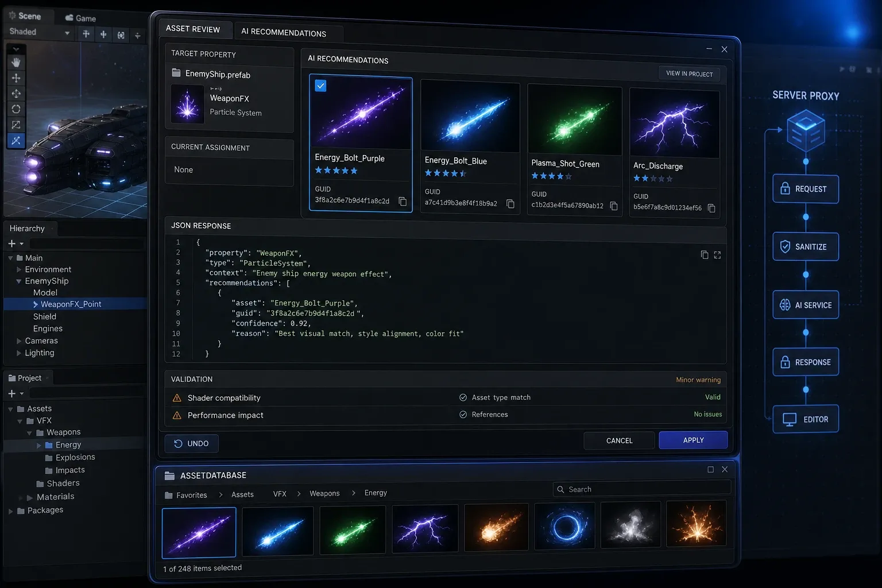Click the AI Service node in Server Proxy
Image resolution: width=882 pixels, height=588 pixels.
806,305
